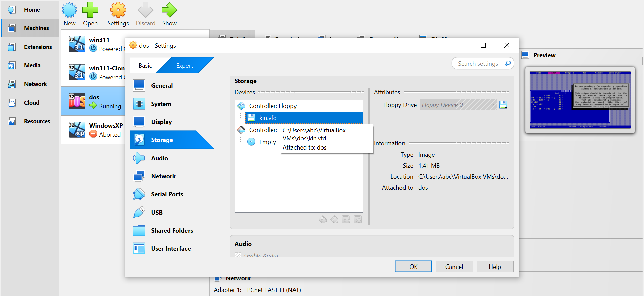The width and height of the screenshot is (644, 296).
Task: Open Settings via the orange gear icon
Action: tap(118, 11)
